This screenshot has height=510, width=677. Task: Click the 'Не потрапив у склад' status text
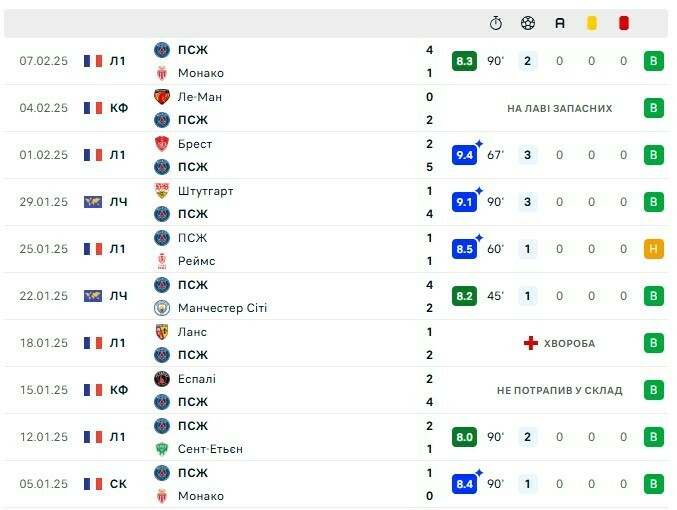pyautogui.click(x=559, y=390)
